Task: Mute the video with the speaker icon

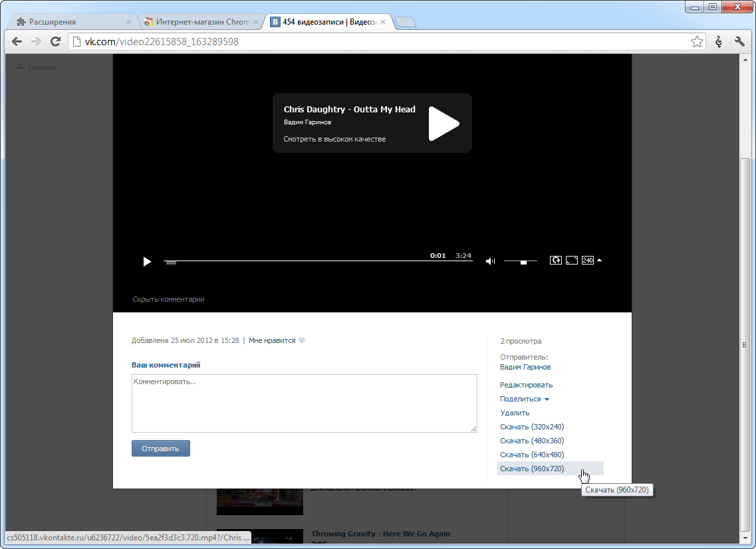Action: tap(490, 261)
